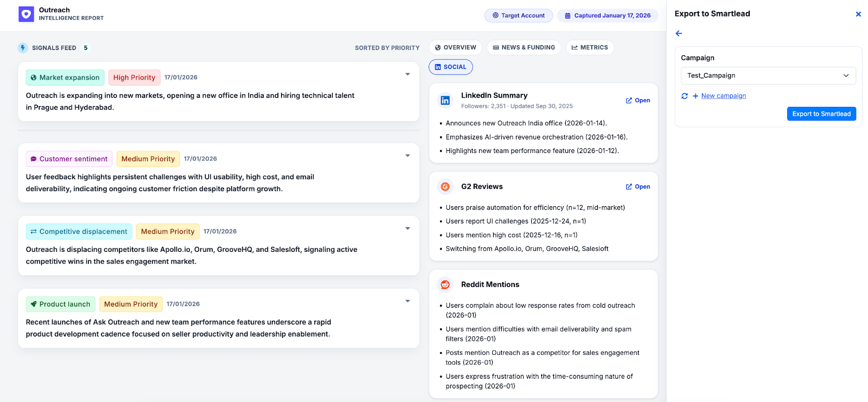Click the High Priority tag
Viewport: 868px width, 402px height.
(x=135, y=78)
